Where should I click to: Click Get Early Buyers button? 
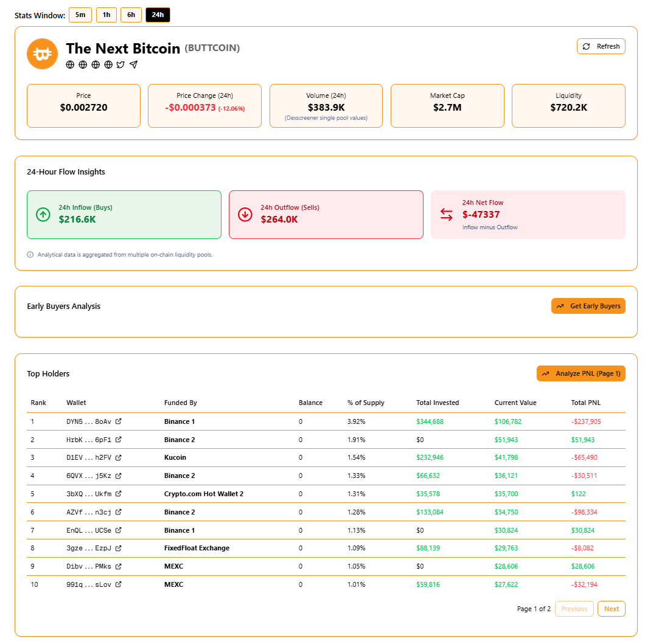click(x=588, y=306)
